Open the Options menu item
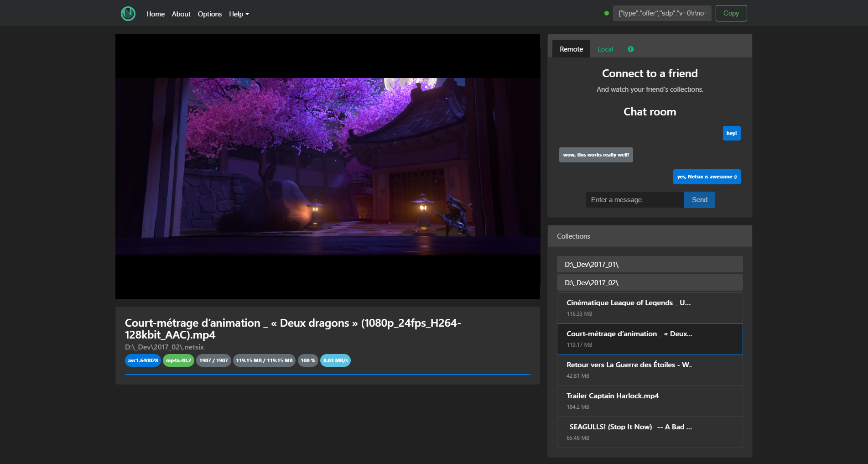The height and width of the screenshot is (464, 868). coord(210,14)
